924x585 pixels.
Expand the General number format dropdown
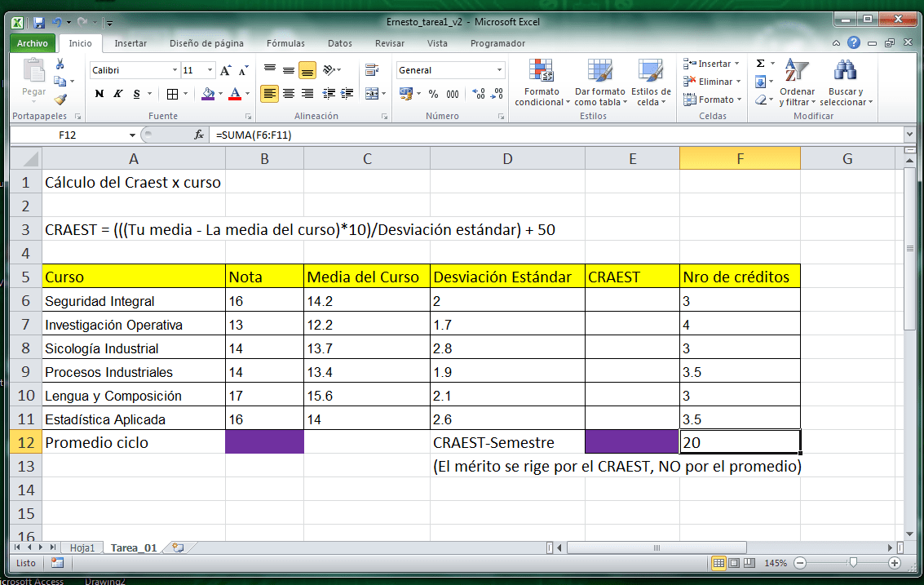[499, 70]
